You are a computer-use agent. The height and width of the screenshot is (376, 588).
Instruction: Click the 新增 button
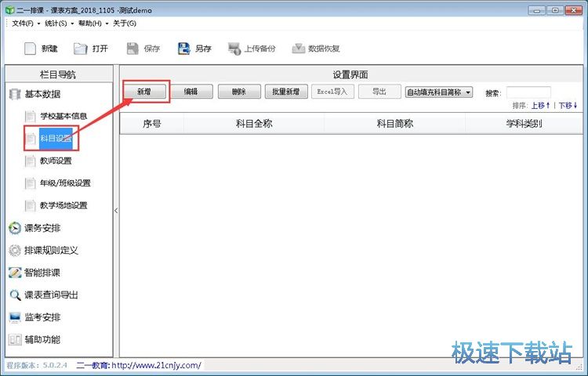pos(145,92)
